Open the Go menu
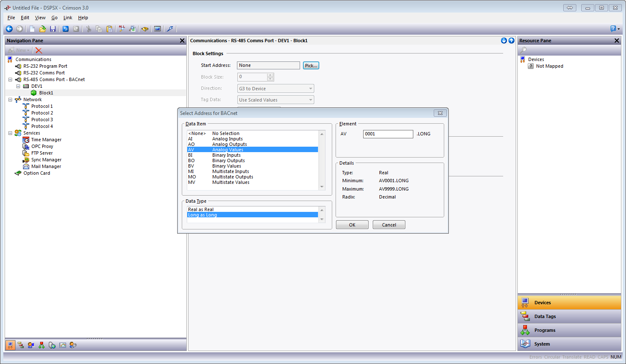This screenshot has height=364, width=626. [54, 18]
